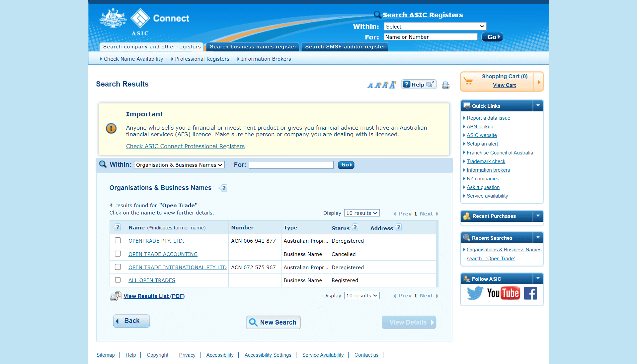This screenshot has width=637, height=364.
Task: Click the For input field in results search bar
Action: 291,165
